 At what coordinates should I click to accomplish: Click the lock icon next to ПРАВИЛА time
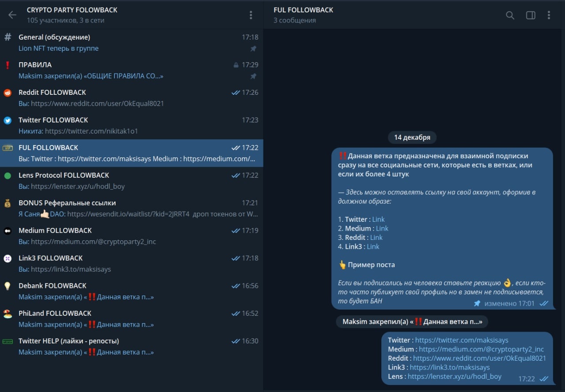point(236,65)
